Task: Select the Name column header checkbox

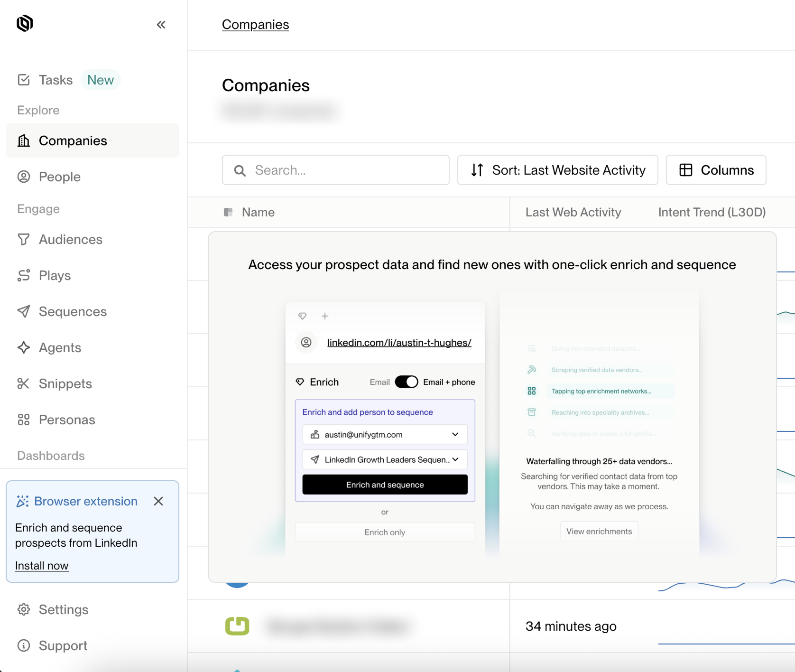Action: (x=229, y=212)
